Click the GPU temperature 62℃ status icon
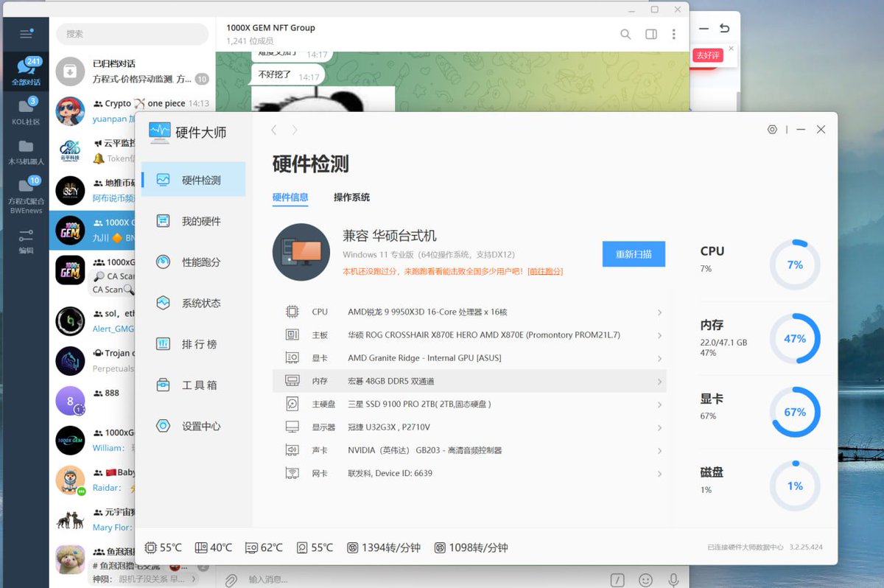This screenshot has height=588, width=884. pos(251,547)
